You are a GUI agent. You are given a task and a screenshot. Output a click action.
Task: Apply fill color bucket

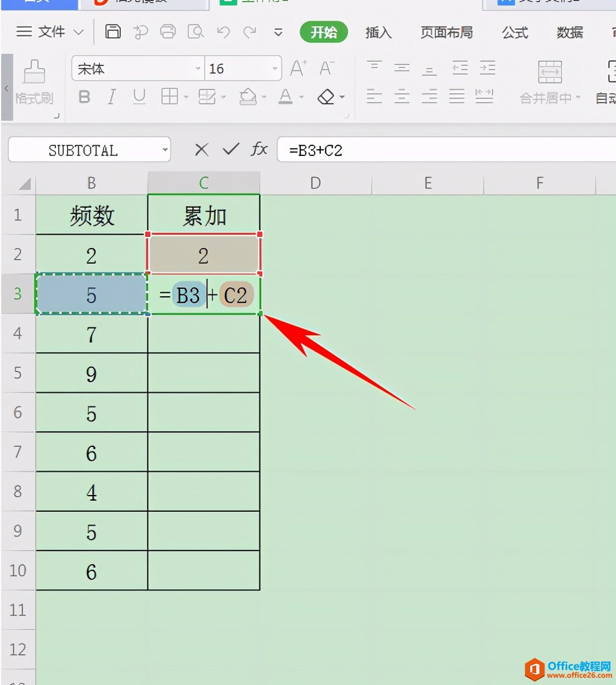[x=248, y=97]
